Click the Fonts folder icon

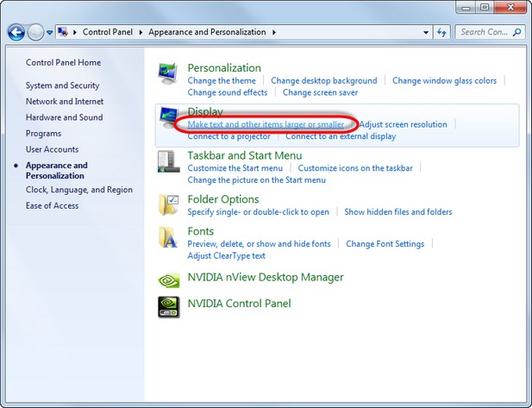pyautogui.click(x=168, y=237)
